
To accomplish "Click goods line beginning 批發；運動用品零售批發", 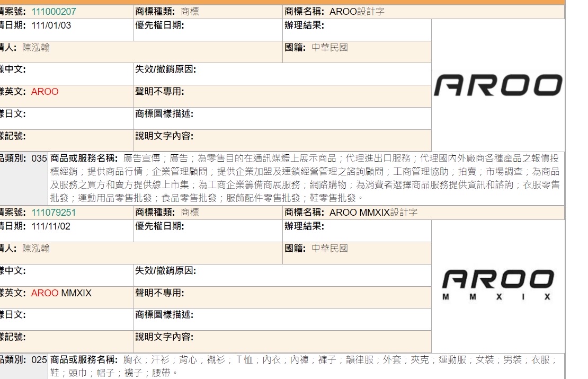I will coord(207,198).
